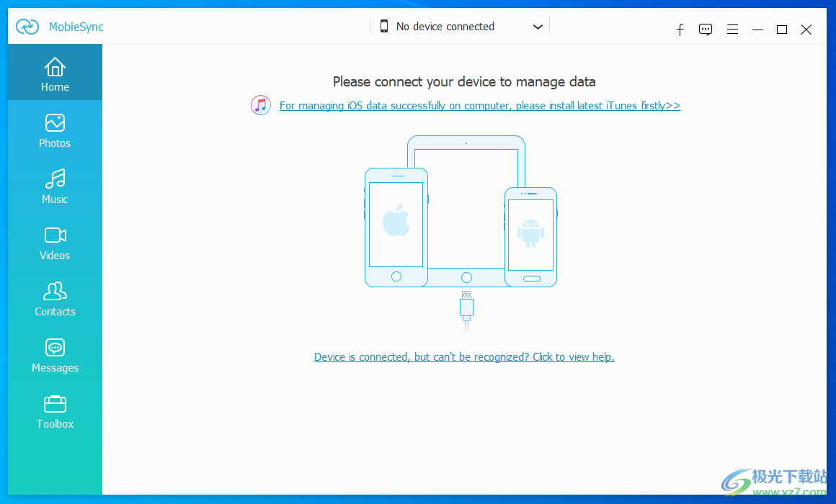Click the MobieSync logo icon

pos(27,27)
